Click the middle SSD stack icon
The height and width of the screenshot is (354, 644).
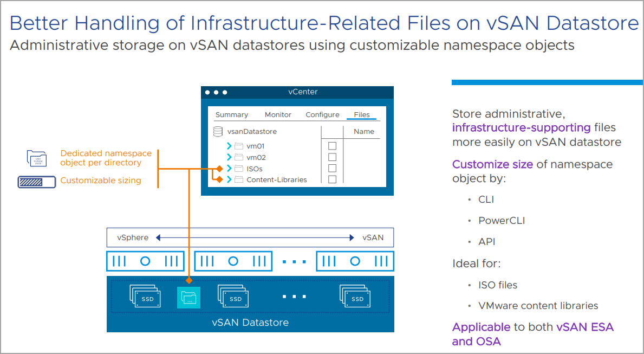pos(233,296)
